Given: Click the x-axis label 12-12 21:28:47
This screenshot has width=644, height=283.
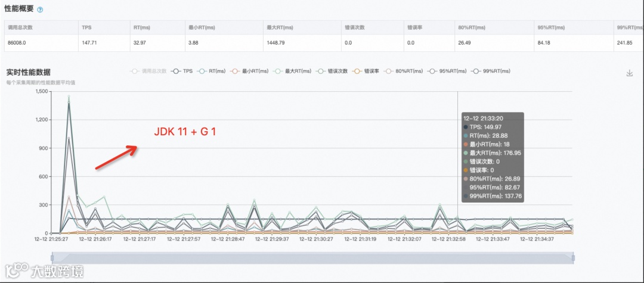Looking at the screenshot, I should (x=228, y=238).
